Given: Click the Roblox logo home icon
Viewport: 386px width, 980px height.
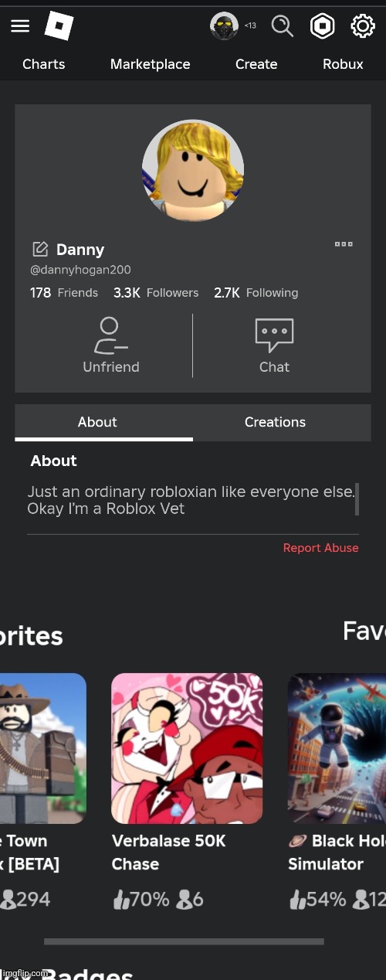Looking at the screenshot, I should click(x=59, y=26).
